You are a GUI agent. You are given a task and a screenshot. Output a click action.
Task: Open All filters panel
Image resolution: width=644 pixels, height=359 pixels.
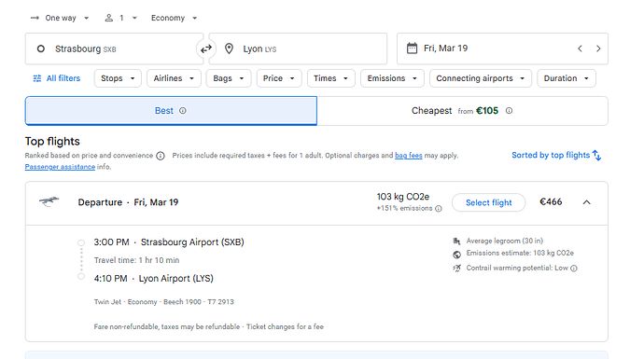pos(57,78)
